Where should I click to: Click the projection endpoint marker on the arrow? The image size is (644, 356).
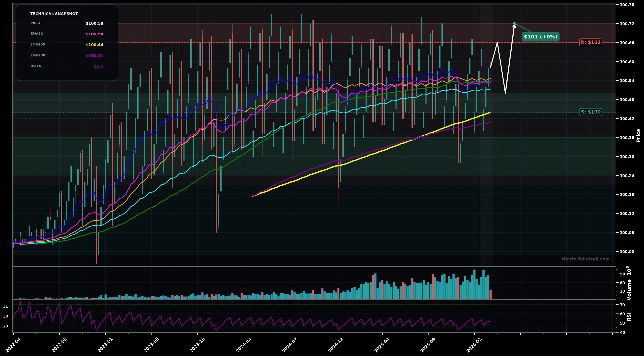coord(515,23)
